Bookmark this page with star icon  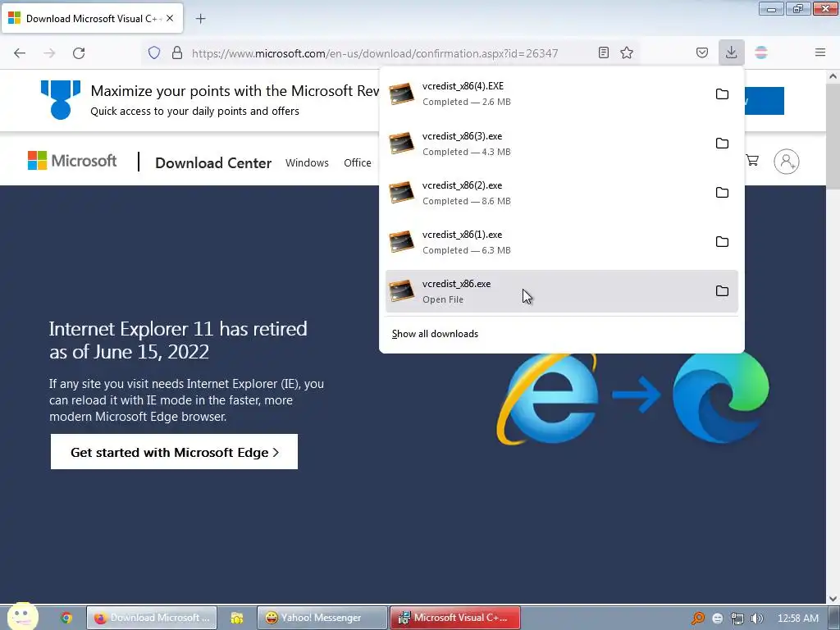(x=627, y=52)
